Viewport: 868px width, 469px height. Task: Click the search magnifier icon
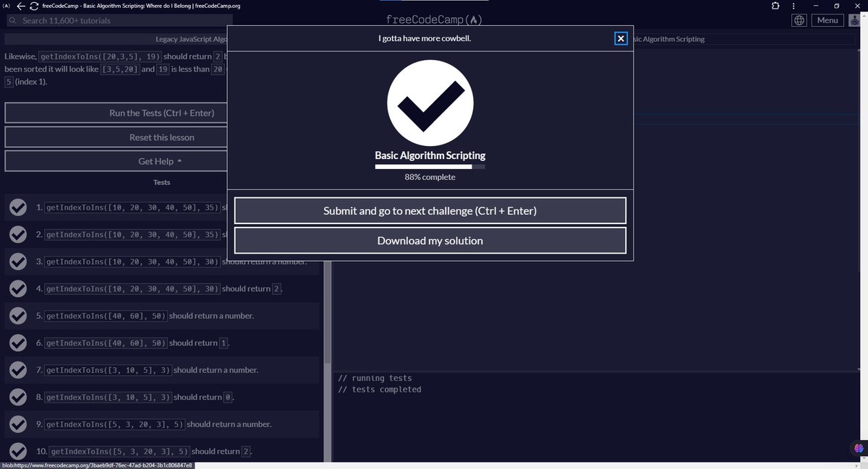(x=12, y=21)
